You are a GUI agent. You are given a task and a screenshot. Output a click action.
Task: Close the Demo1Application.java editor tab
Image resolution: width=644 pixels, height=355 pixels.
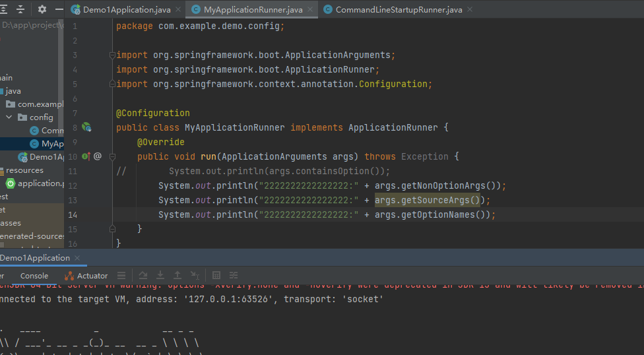[x=178, y=9]
